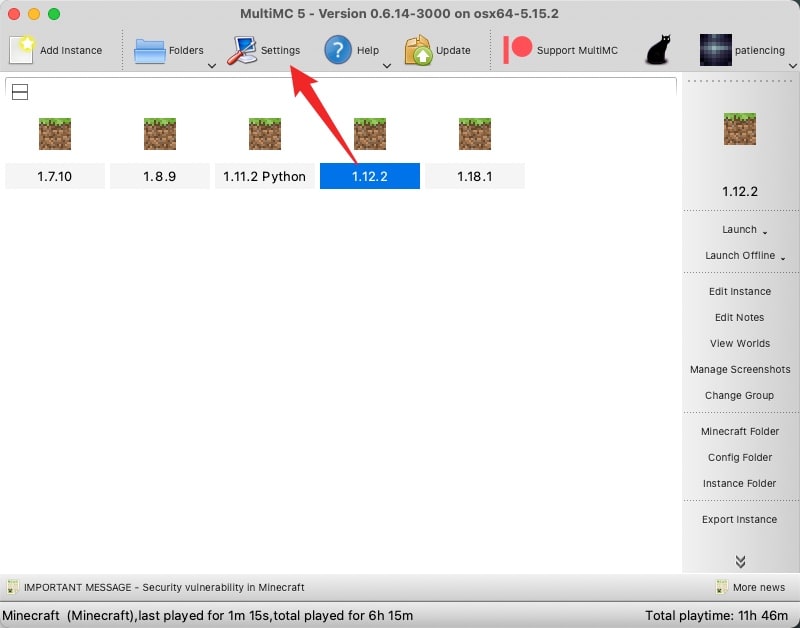Click the Update package icon
Screen dimensions: 800x628
[x=418, y=50]
